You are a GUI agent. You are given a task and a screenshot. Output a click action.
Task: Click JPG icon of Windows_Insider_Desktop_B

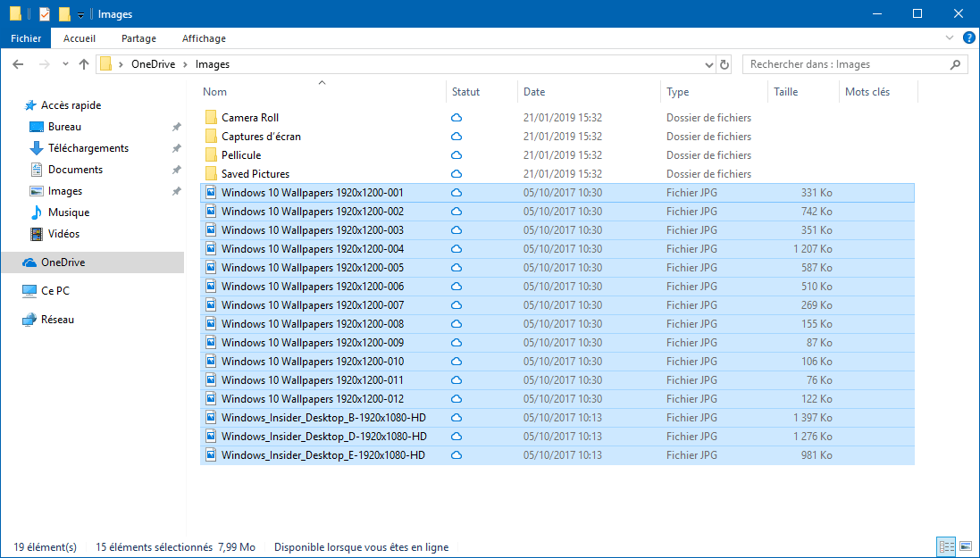point(211,418)
